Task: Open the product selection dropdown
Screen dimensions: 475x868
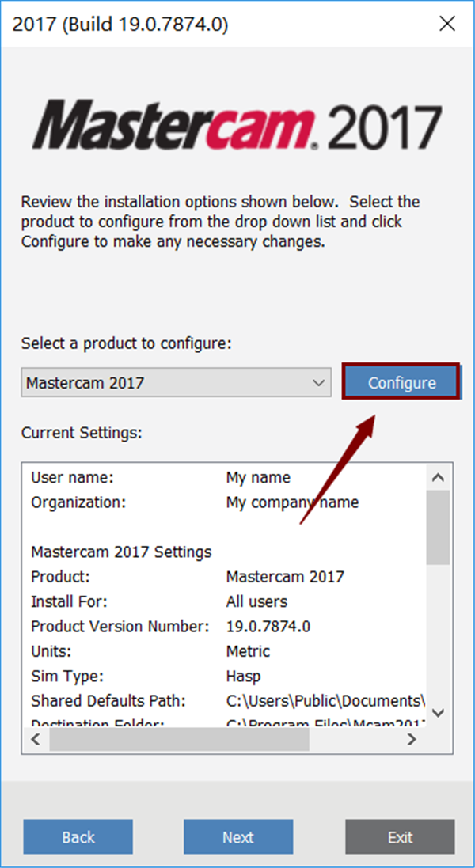Action: (x=175, y=383)
